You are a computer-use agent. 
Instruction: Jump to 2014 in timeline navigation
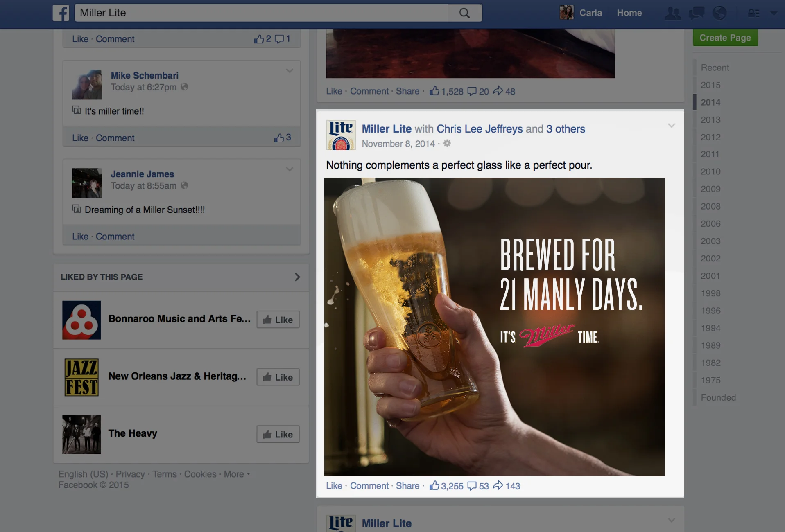710,102
